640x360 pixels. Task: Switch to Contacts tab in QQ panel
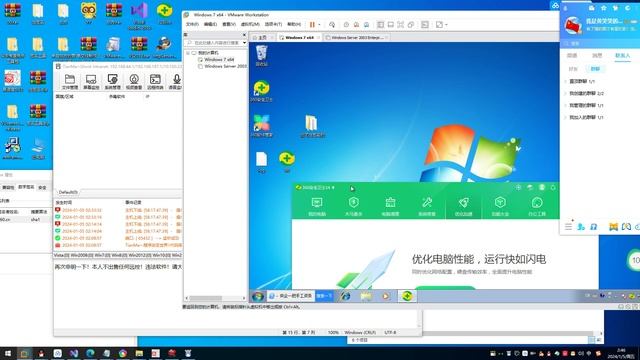[x=622, y=56]
